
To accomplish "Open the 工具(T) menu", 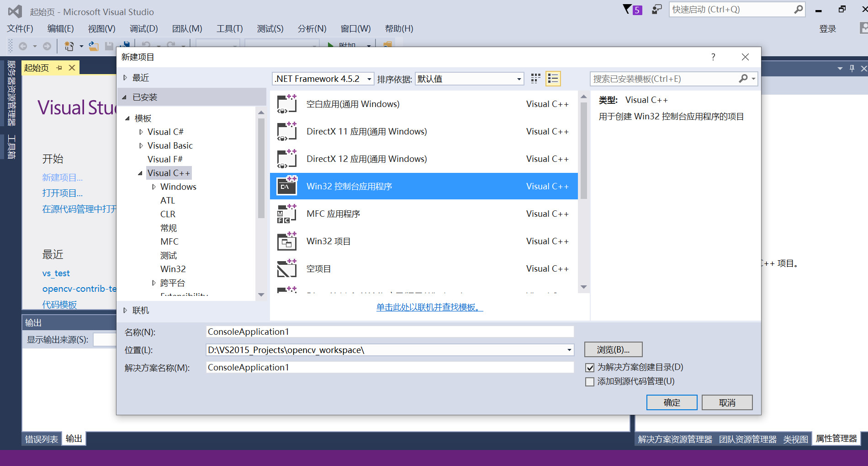I will click(x=229, y=28).
